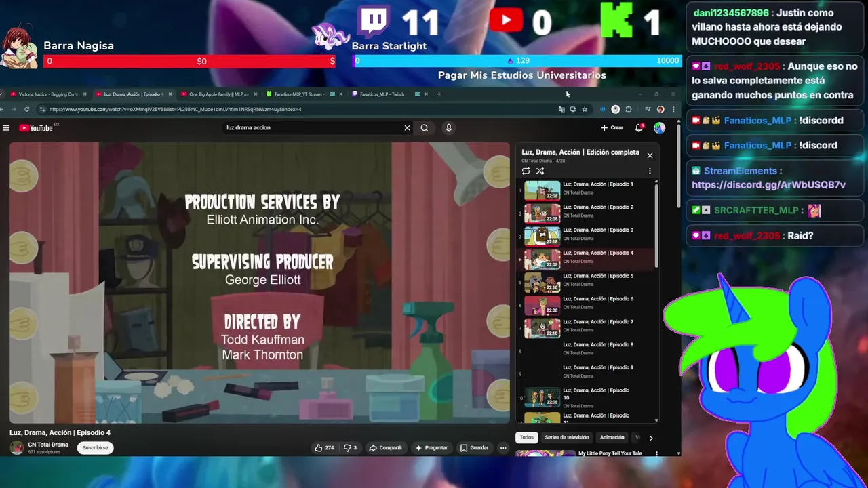This screenshot has height=488, width=868.
Task: Clear the search text with the X
Action: pyautogui.click(x=407, y=128)
